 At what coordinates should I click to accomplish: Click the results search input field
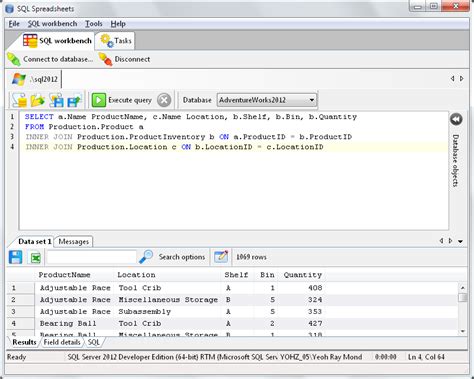click(x=92, y=257)
